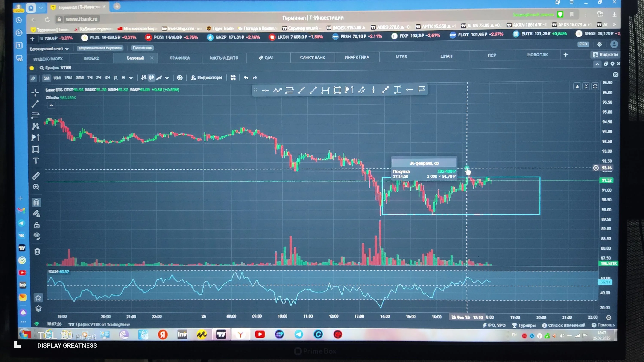This screenshot has width=644, height=362.
Task: Open YouTube from the Windows taskbar
Action: pos(260,334)
